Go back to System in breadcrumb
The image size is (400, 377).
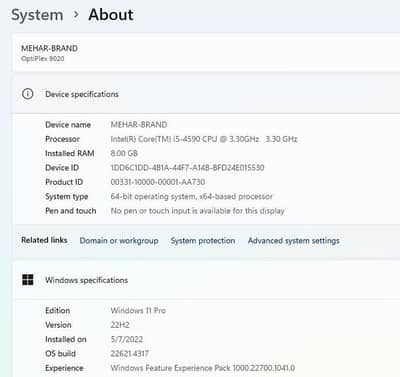[x=37, y=15]
